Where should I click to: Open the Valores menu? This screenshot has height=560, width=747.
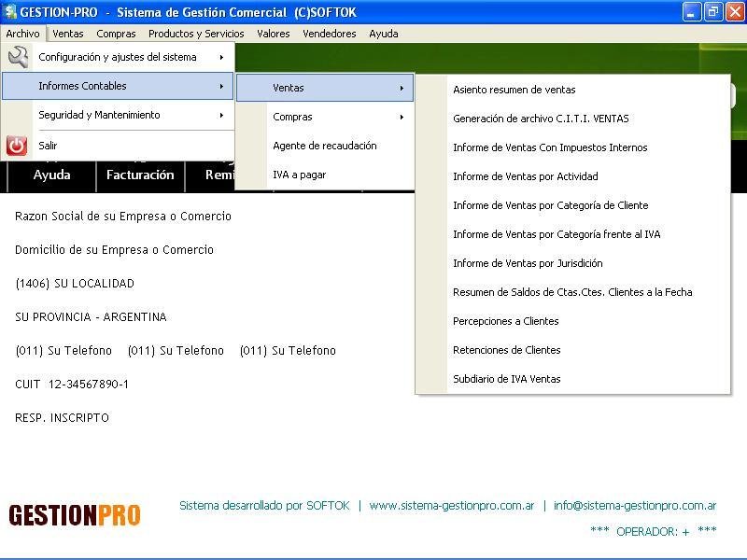tap(274, 34)
